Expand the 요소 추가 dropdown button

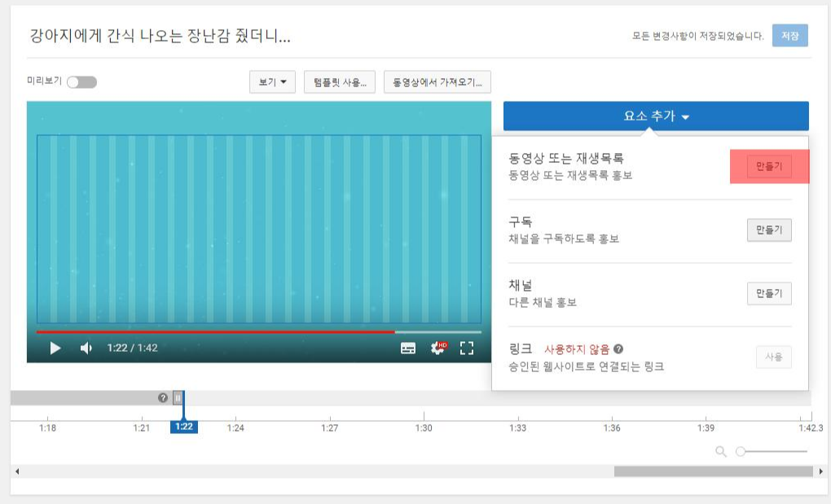click(656, 116)
